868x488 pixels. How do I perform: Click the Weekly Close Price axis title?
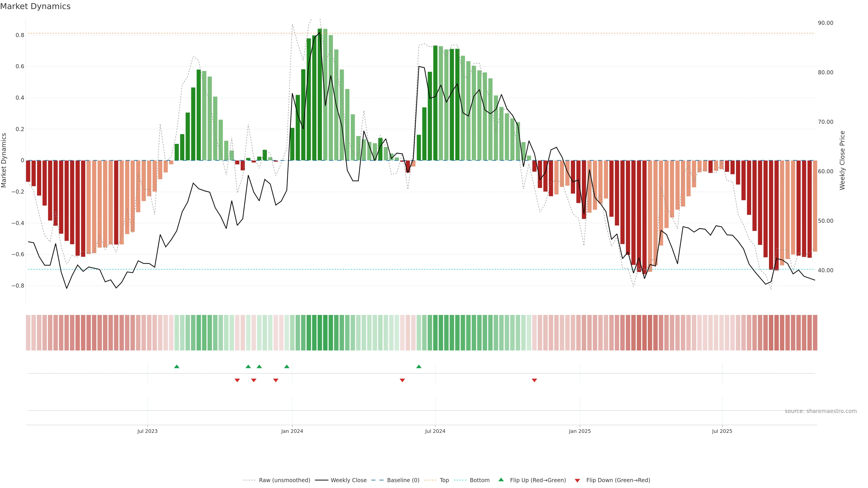(842, 160)
